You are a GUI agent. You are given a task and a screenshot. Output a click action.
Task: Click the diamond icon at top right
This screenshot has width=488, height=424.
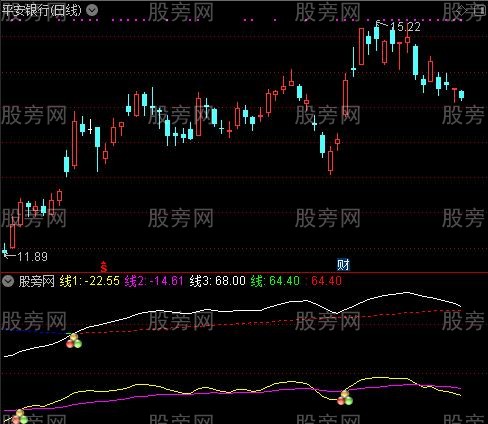(462, 10)
